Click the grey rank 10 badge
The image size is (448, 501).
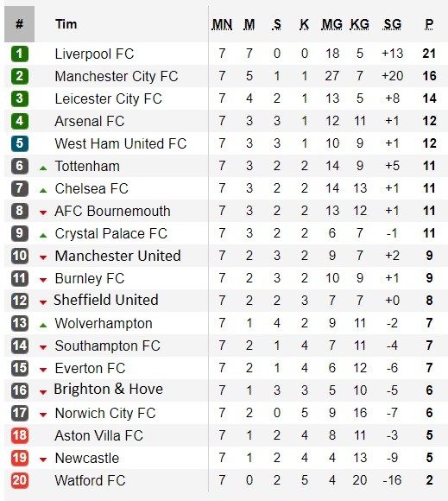20,256
